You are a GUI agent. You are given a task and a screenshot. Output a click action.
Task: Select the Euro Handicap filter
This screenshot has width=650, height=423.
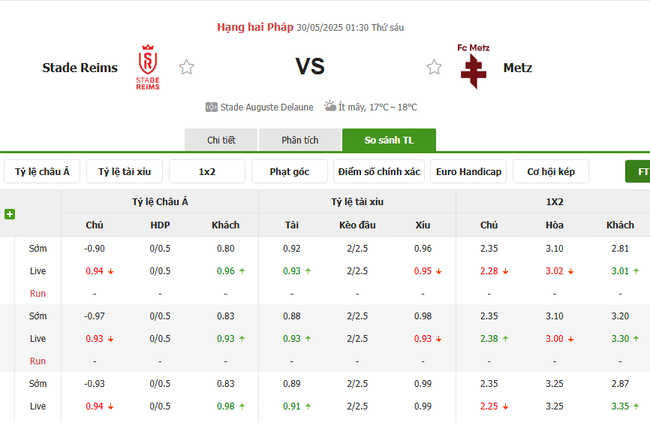(468, 172)
